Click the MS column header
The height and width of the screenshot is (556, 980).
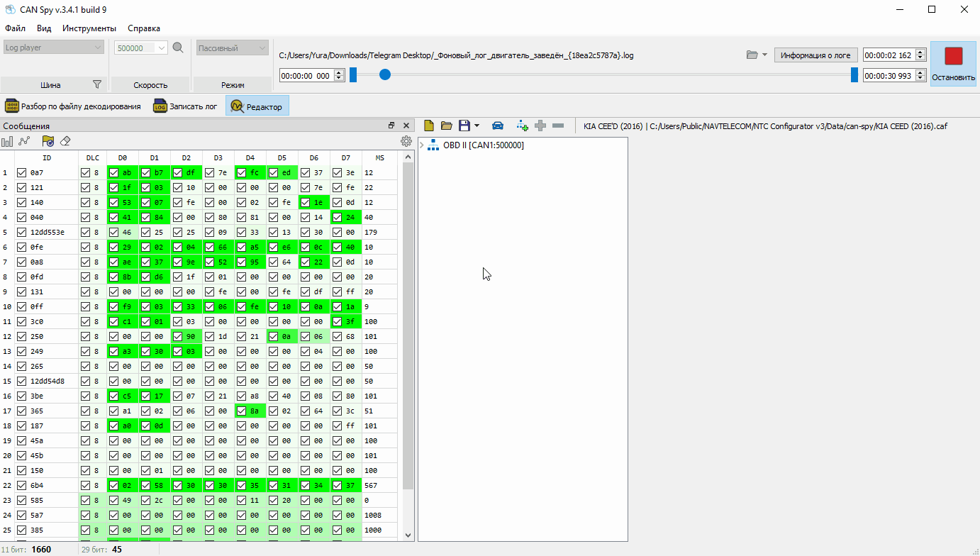[380, 157]
